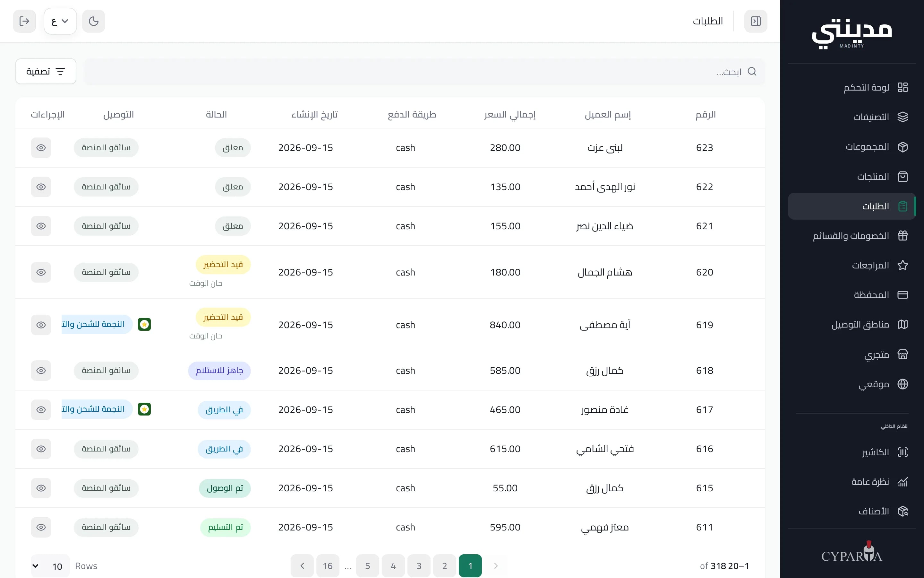
Task: View order 622 with the eye icon
Action: [41, 187]
